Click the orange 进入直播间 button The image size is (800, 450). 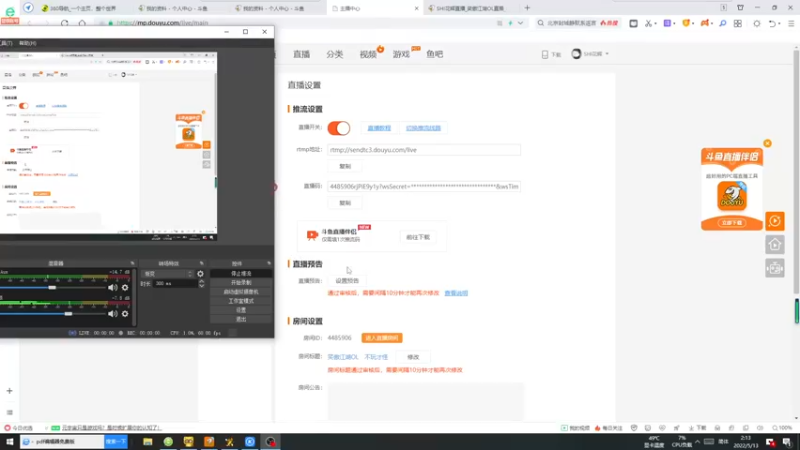tap(382, 338)
